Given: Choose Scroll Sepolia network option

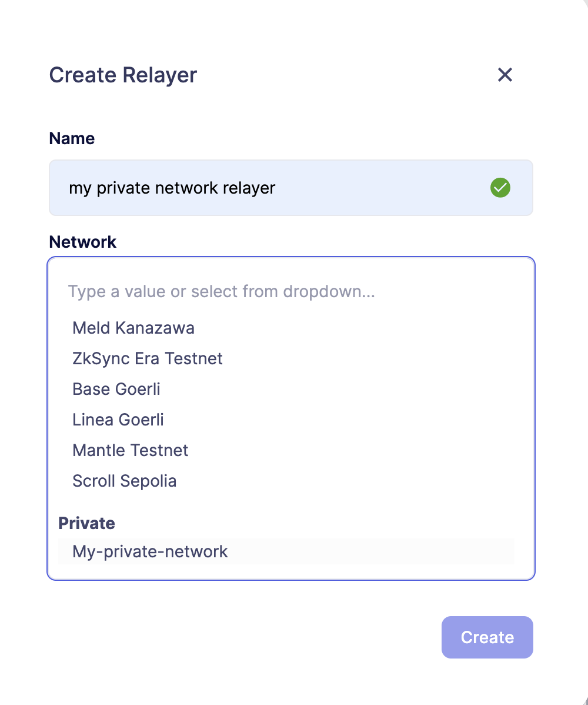Looking at the screenshot, I should tap(124, 481).
